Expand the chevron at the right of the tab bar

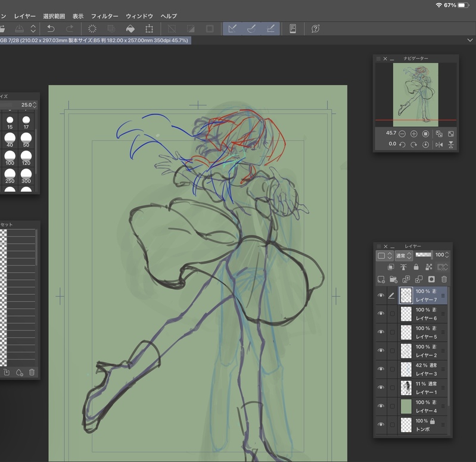[471, 40]
